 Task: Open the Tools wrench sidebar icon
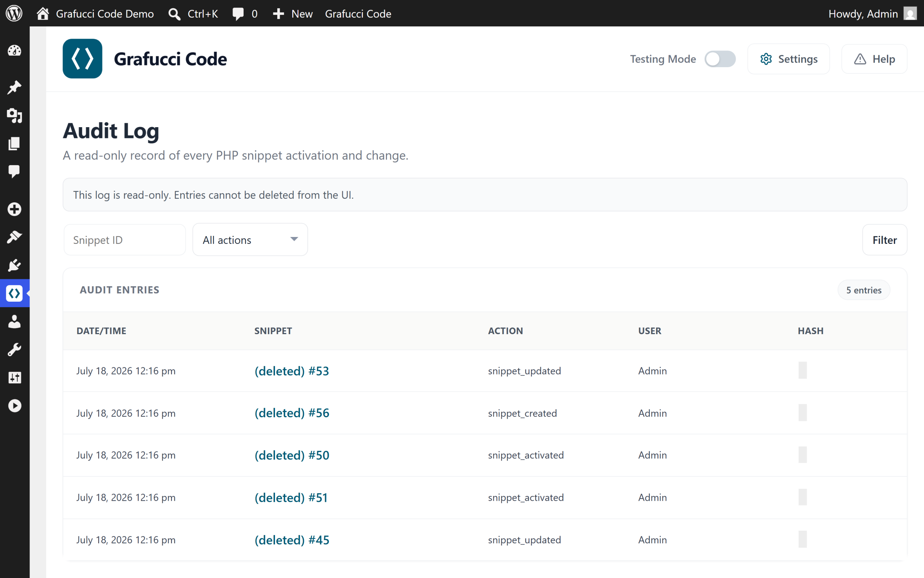[14, 349]
